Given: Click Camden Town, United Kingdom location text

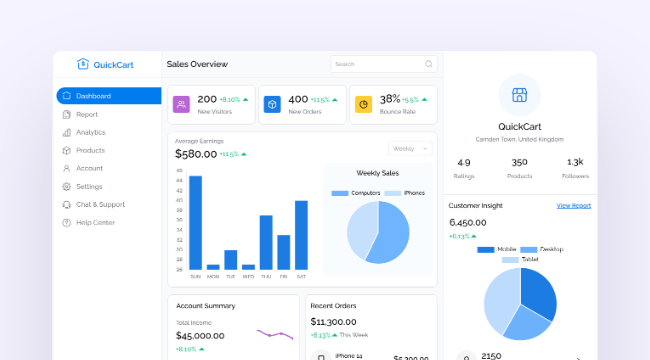Looking at the screenshot, I should [x=519, y=139].
